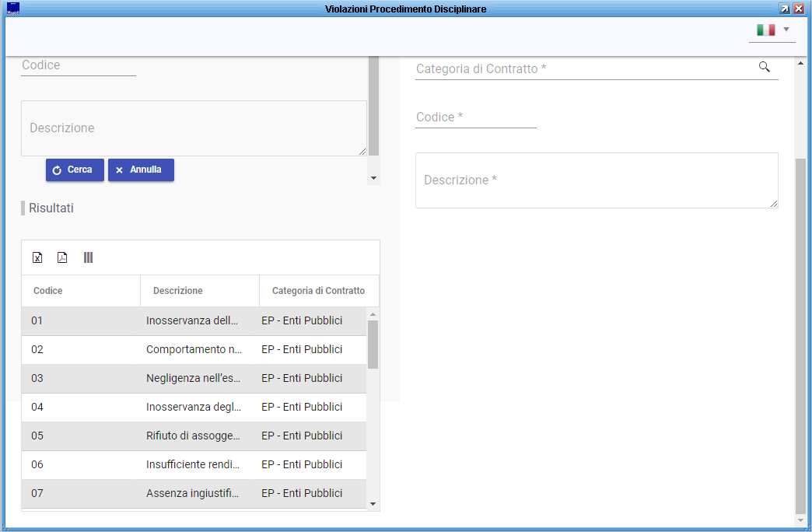Close the Violazioni Procedimento Disciplinare window
Screen dimensions: 812x532
[x=799, y=9]
